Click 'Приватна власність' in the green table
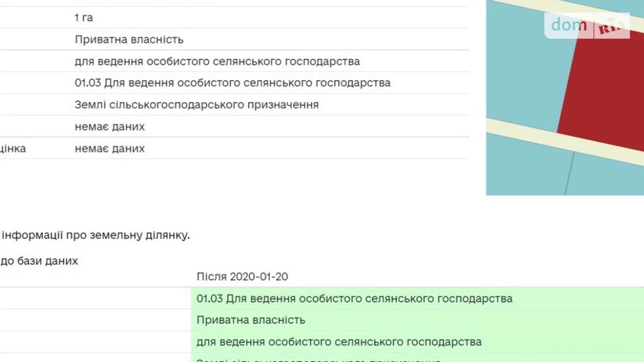Screen dimensions: 644x362 [x=251, y=320]
